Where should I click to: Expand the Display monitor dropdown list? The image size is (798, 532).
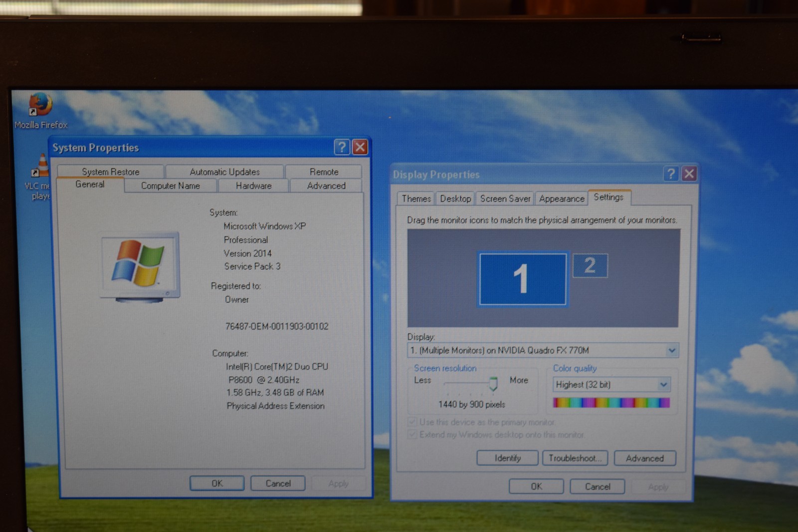[672, 350]
